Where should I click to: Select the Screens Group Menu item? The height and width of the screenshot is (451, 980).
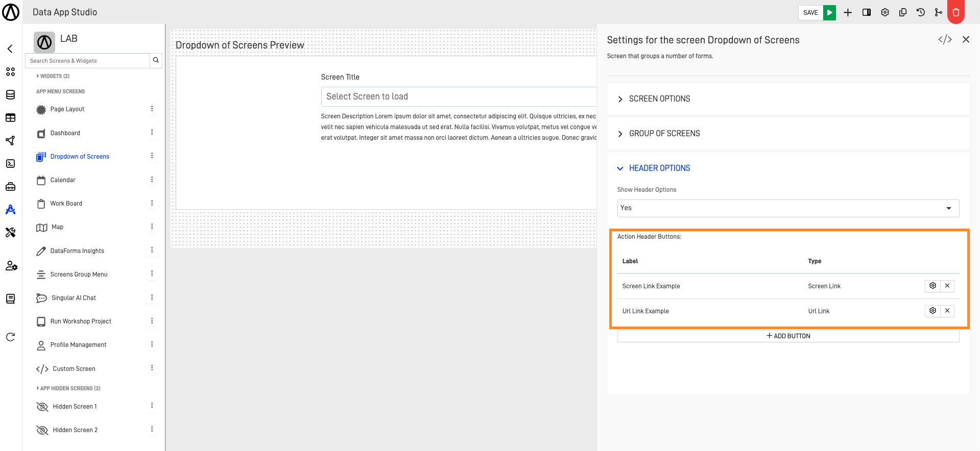click(79, 274)
